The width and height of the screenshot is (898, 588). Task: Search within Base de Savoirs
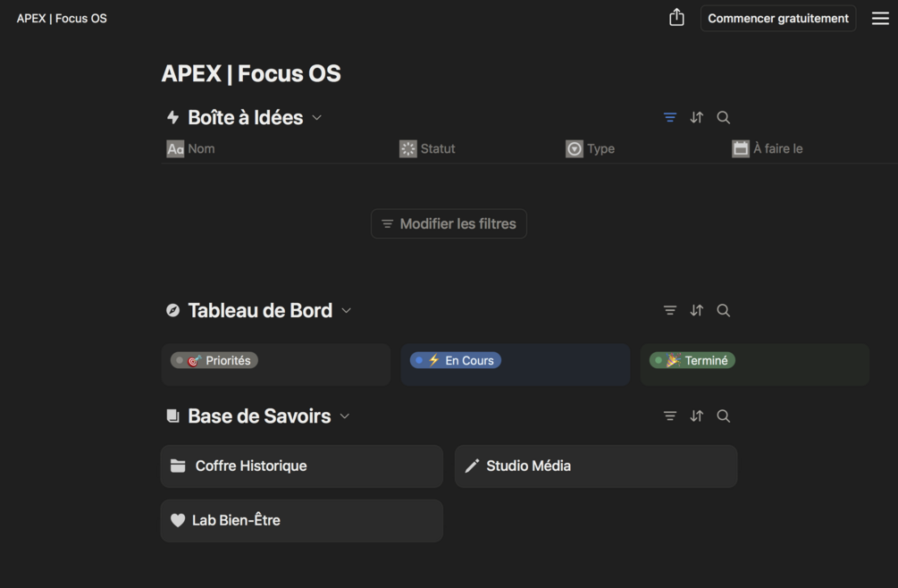(724, 416)
